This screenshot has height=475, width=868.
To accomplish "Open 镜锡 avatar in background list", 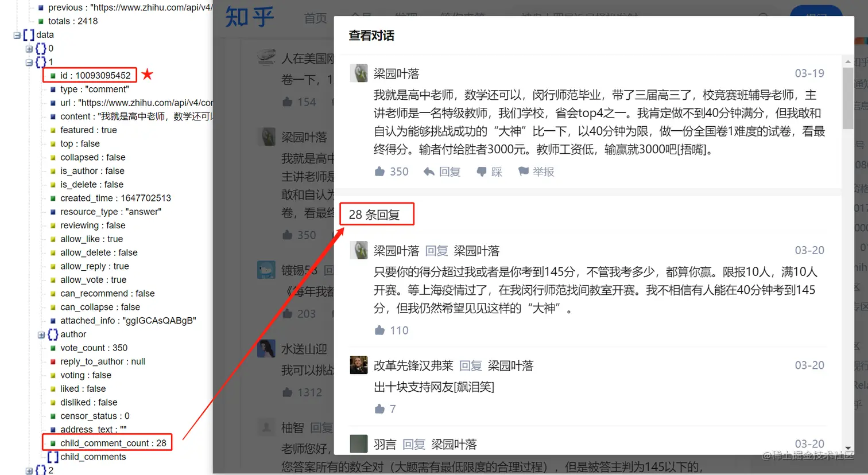I will [266, 270].
